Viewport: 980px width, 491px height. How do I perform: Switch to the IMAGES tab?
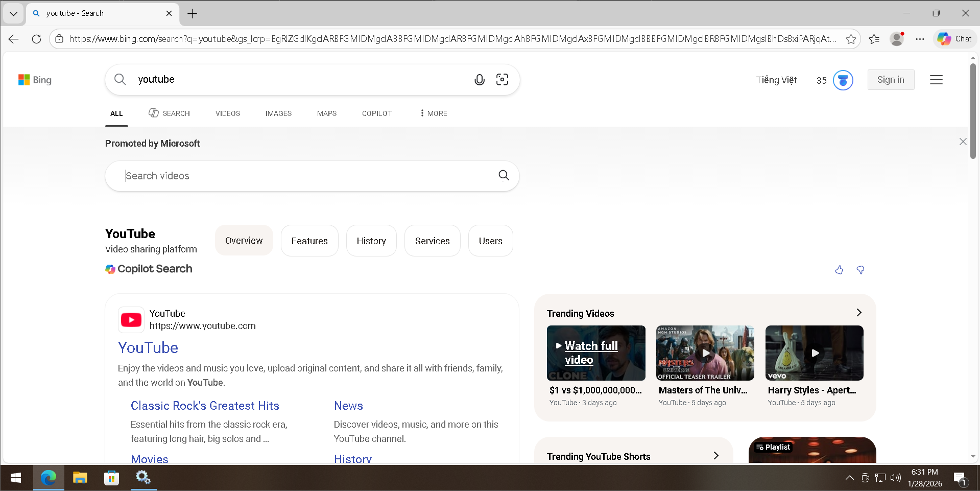tap(278, 113)
